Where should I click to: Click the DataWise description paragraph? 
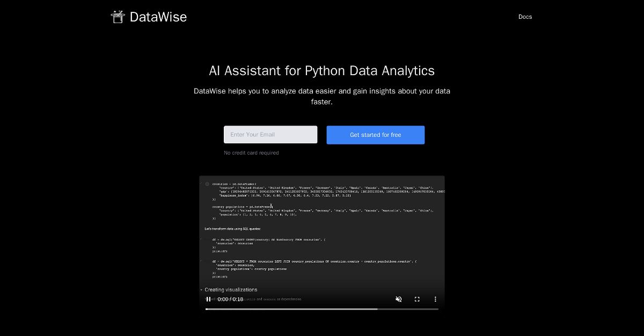point(322,96)
